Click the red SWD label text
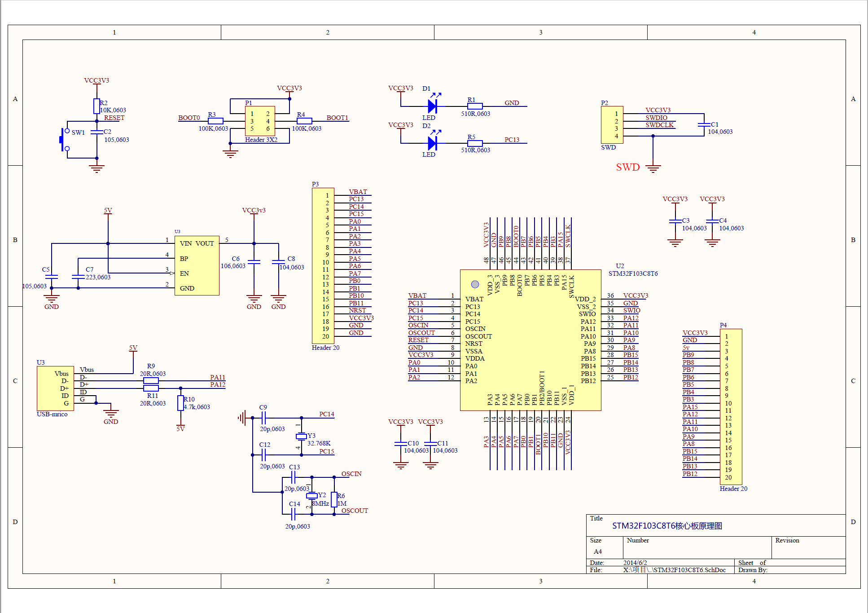The image size is (868, 613). tap(627, 167)
